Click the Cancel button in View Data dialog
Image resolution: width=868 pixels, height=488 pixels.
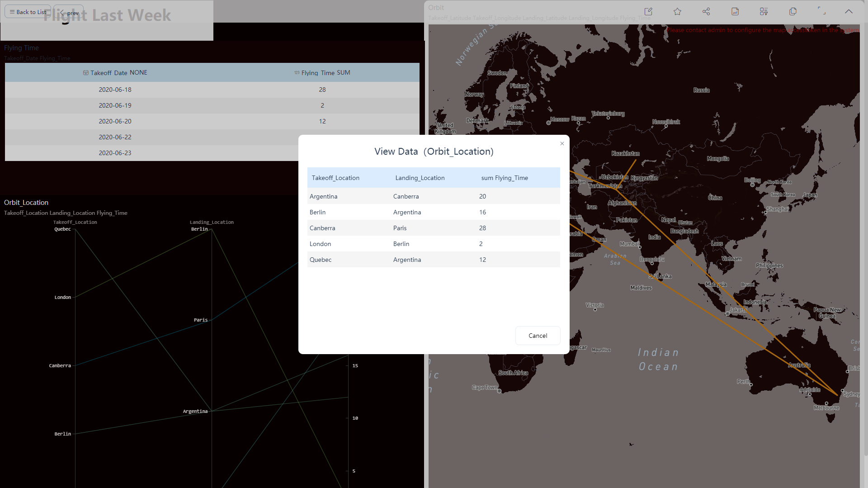pos(538,336)
